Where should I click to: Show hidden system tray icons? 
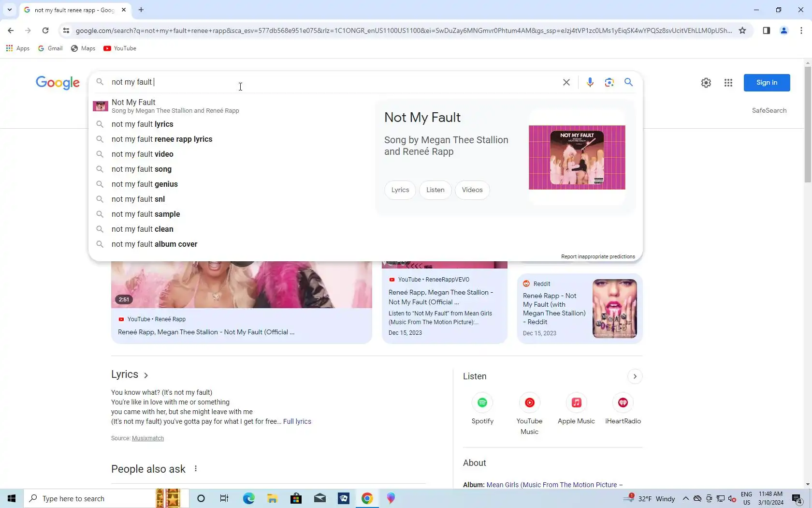[x=685, y=498]
